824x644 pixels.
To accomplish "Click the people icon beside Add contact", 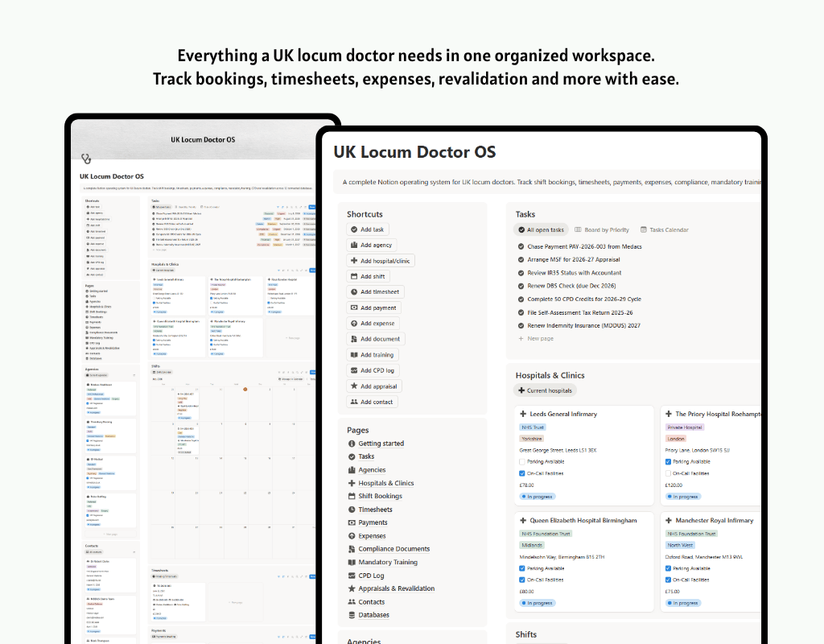I will coord(354,402).
